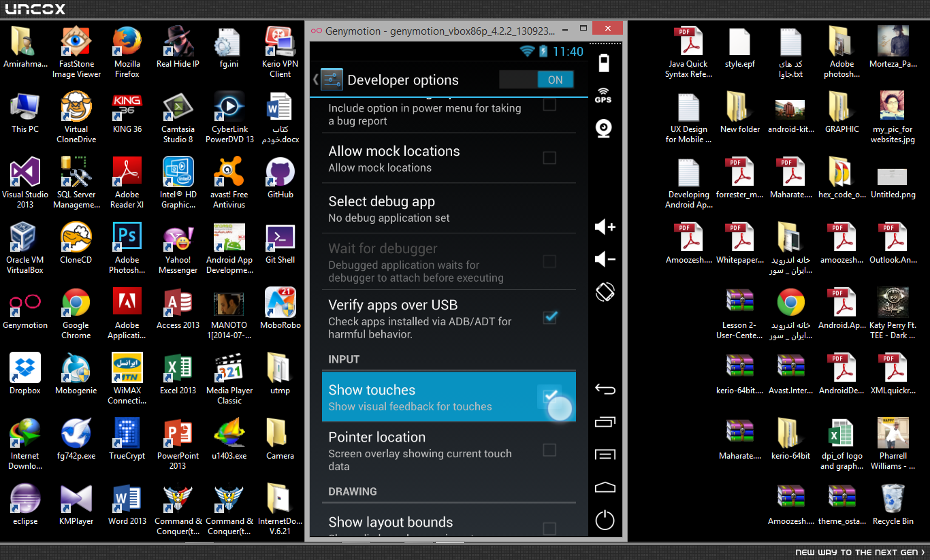930x560 pixels.
Task: Open FastStone Image Viewer shortcut
Action: click(x=76, y=42)
